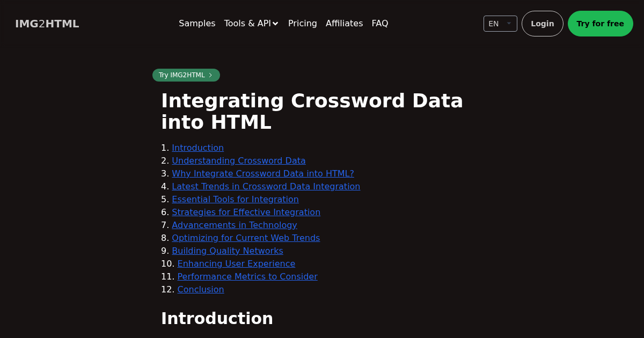Jump to the Introduction section link

coord(197,148)
